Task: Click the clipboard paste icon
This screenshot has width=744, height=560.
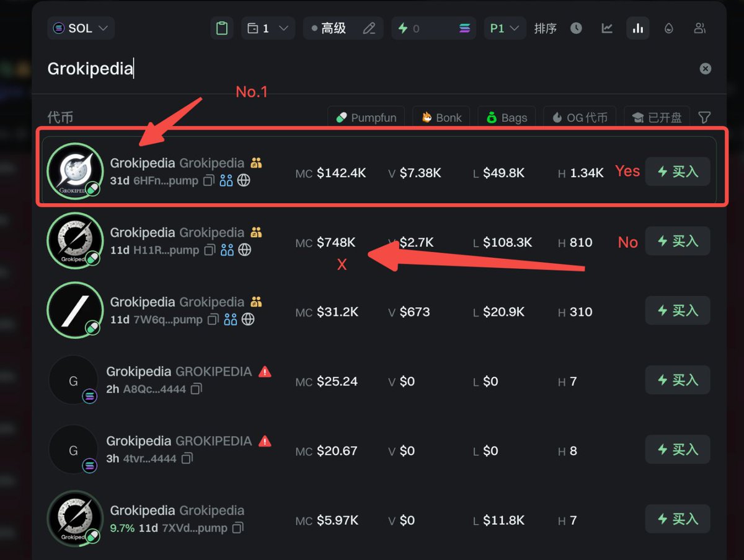Action: pyautogui.click(x=221, y=28)
